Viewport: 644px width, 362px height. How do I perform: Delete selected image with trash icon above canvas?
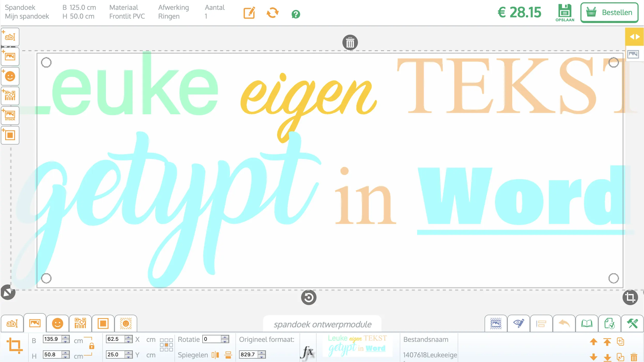point(350,43)
